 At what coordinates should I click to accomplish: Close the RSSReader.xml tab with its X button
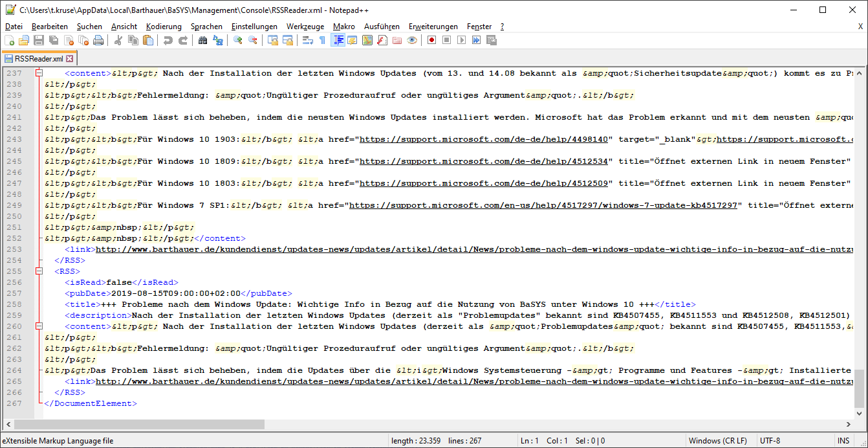[x=69, y=59]
